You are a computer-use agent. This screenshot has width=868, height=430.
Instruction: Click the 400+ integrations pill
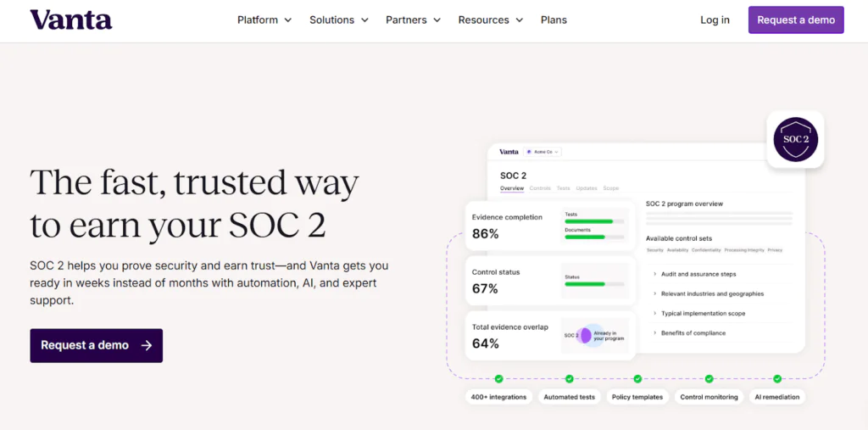coord(498,397)
